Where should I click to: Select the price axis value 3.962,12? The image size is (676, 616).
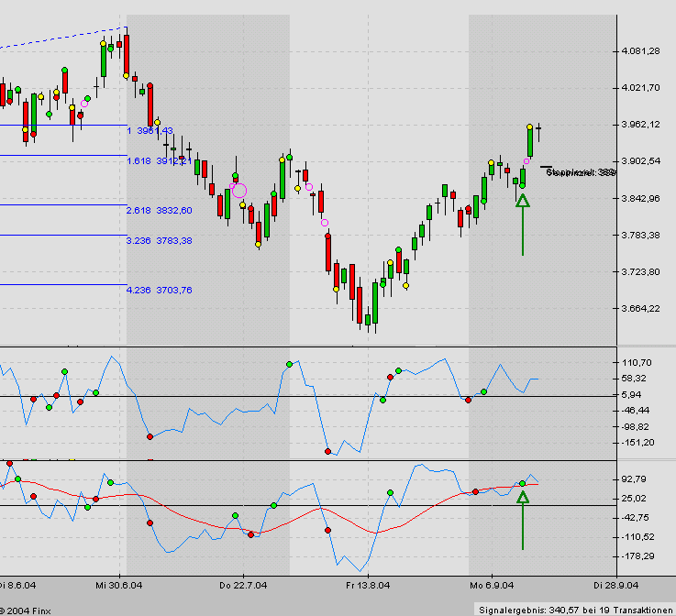(640, 125)
